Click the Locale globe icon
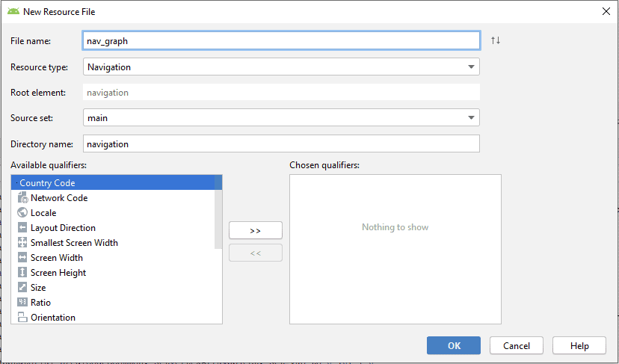 pos(22,213)
